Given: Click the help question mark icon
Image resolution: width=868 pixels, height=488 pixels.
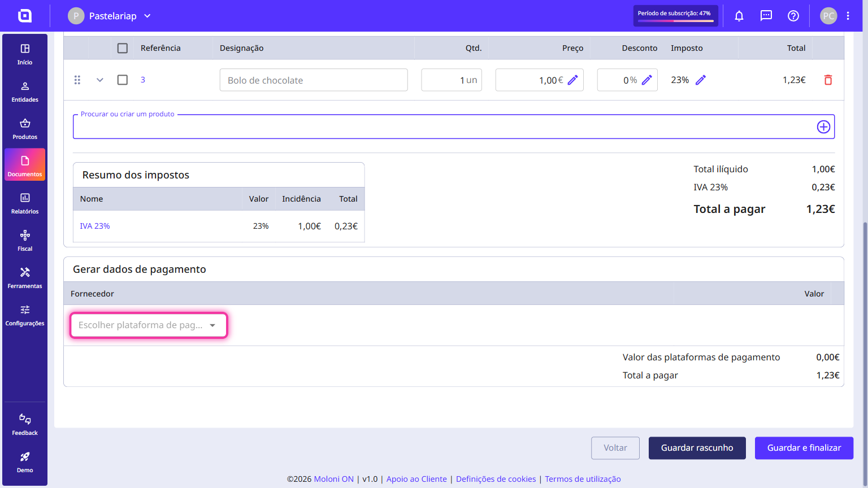Looking at the screenshot, I should point(793,16).
